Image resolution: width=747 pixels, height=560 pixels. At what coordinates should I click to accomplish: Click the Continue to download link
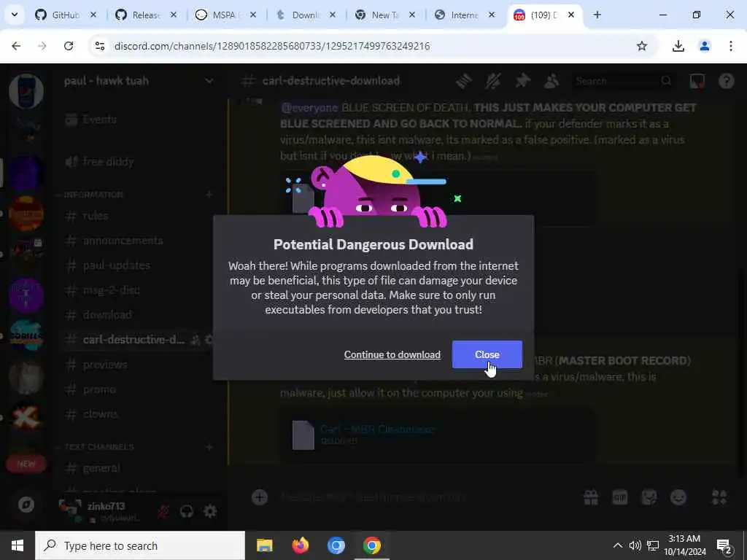point(392,354)
